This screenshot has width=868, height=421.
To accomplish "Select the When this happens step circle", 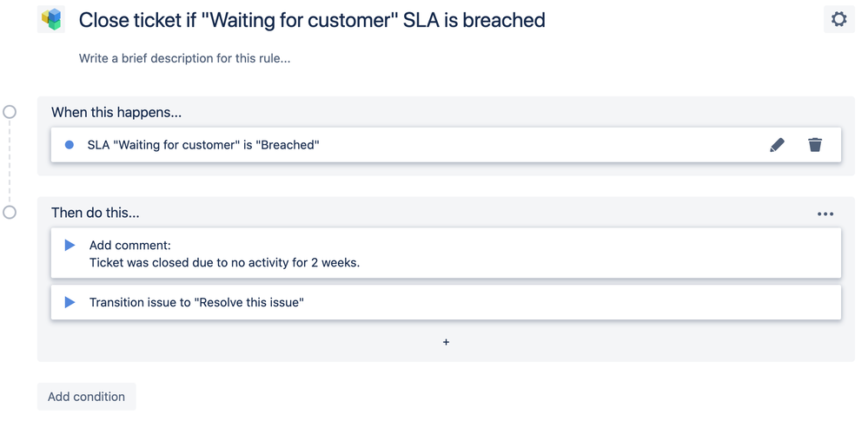I will pyautogui.click(x=10, y=112).
